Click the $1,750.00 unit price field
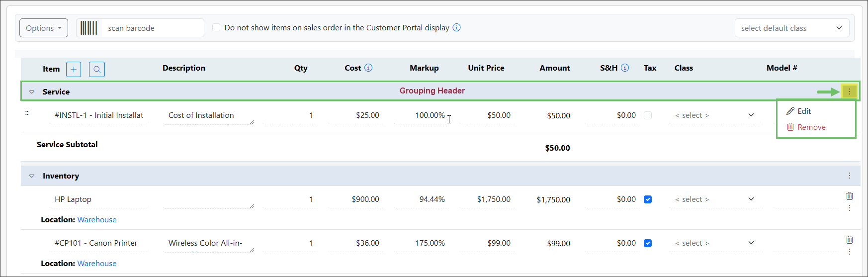This screenshot has width=868, height=277. pos(487,199)
